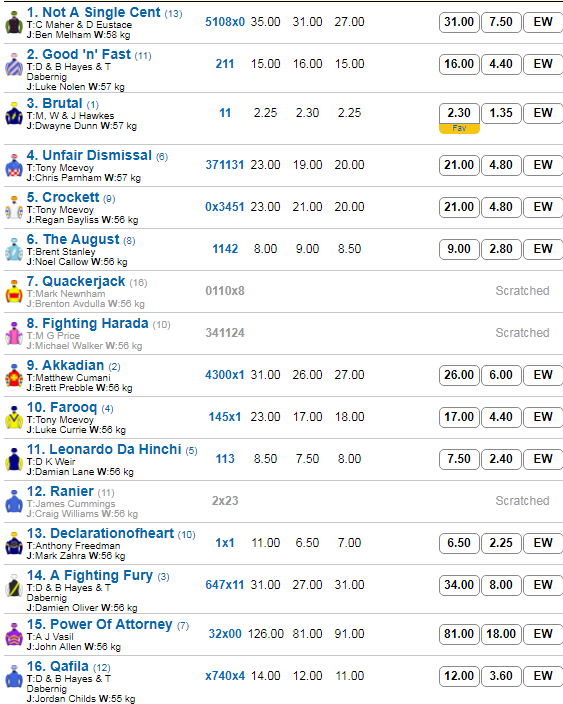Click Unfair Dismissal's jockey silks icon
Screen dimensions: 563x704
(14, 166)
